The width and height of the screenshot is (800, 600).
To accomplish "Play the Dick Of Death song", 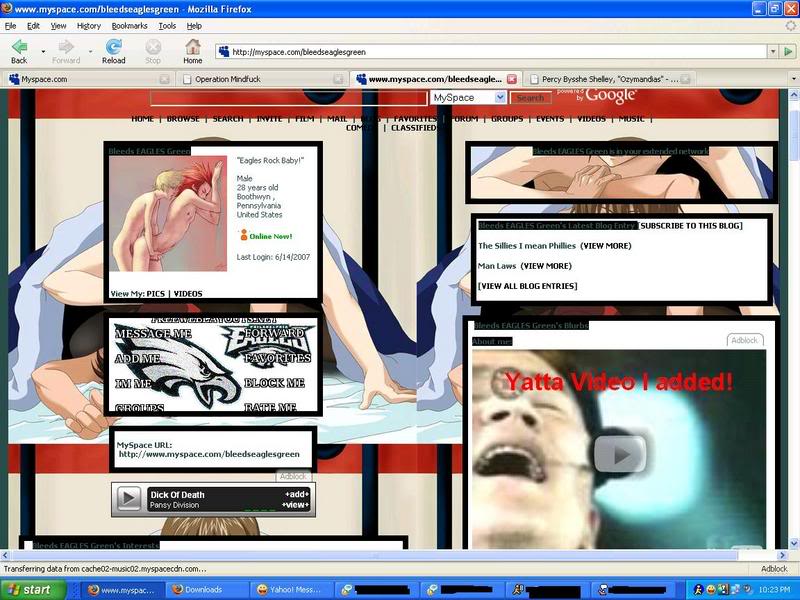I will (129, 498).
